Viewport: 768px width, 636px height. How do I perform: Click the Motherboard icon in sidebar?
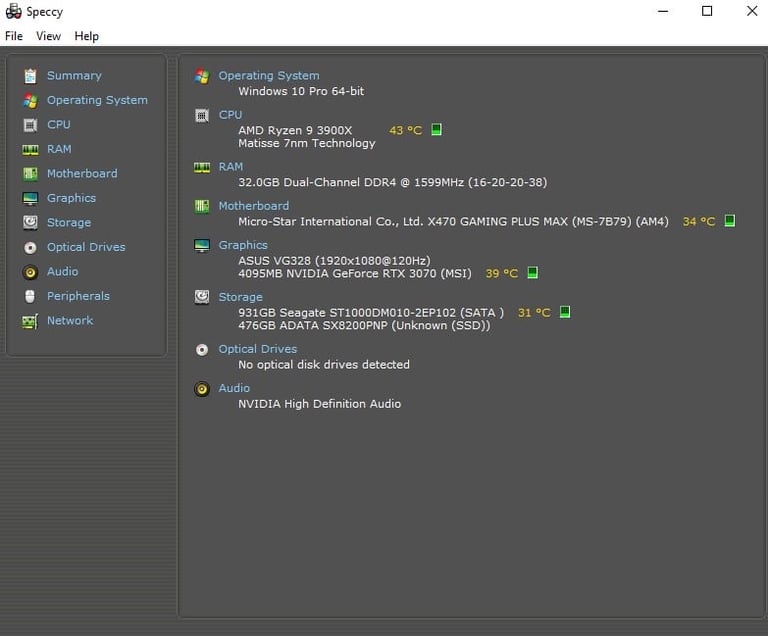[30, 173]
